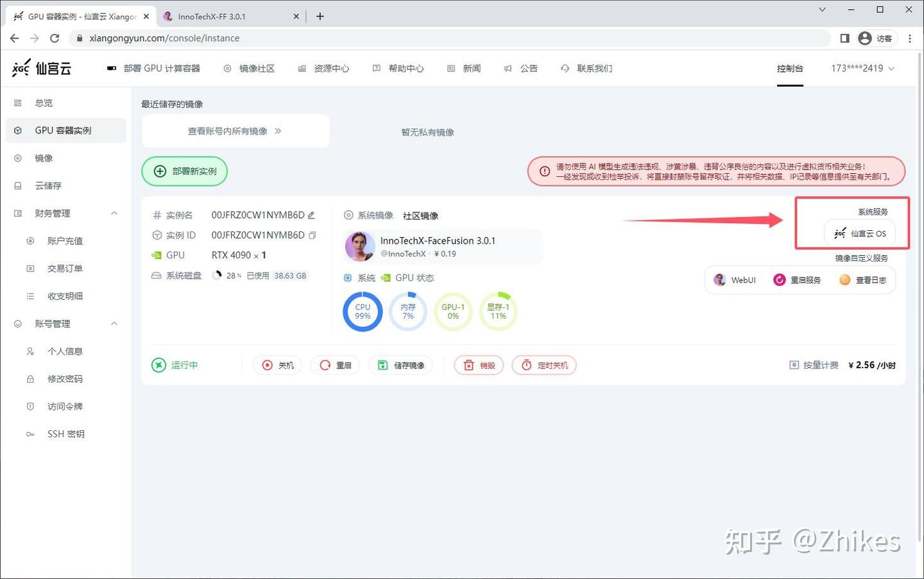Click the 显存-1 11% usage gauge
The width and height of the screenshot is (924, 579).
(x=498, y=312)
